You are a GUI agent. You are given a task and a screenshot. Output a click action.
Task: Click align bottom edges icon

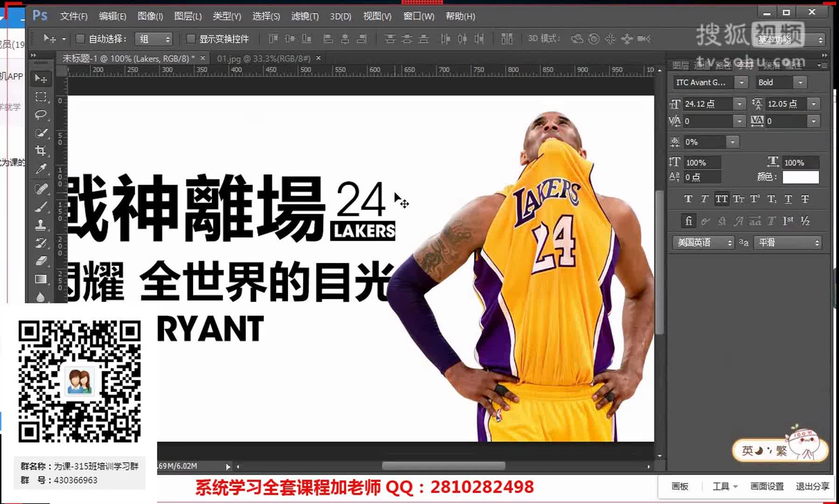click(307, 39)
